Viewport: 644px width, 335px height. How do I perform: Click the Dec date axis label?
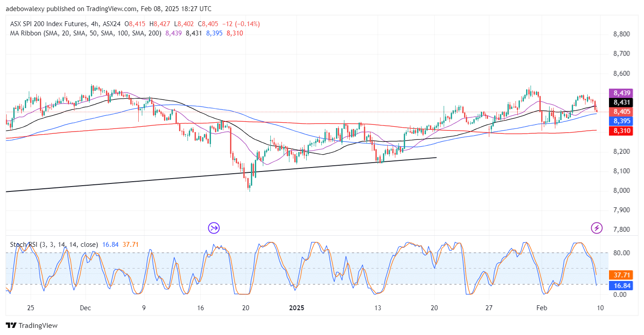coord(86,308)
